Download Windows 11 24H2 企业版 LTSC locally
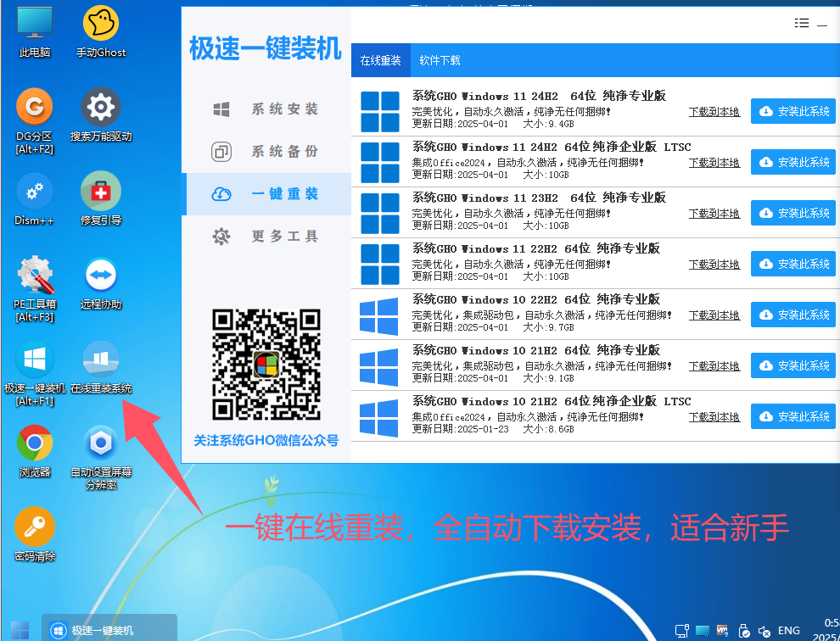 (714, 162)
